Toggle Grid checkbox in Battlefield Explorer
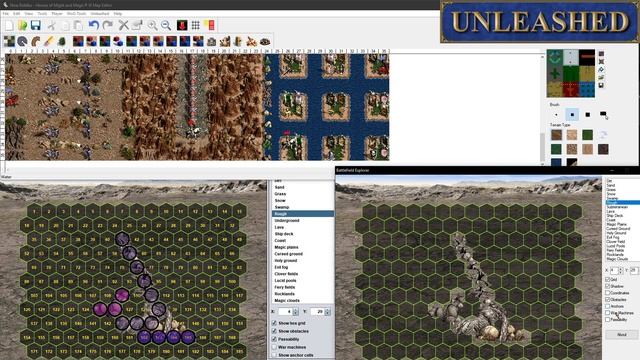Viewport: 640px width, 360px height. (607, 280)
